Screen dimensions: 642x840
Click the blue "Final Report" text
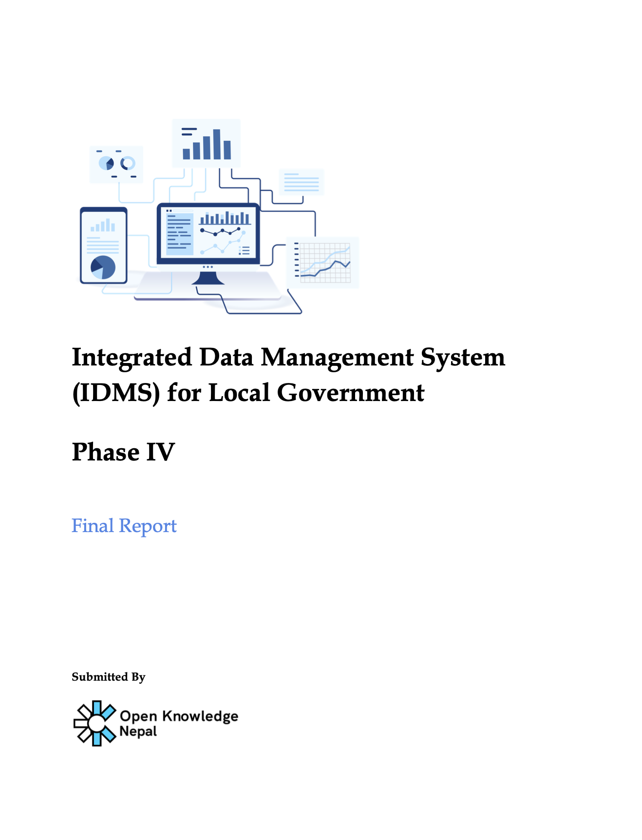point(124,526)
